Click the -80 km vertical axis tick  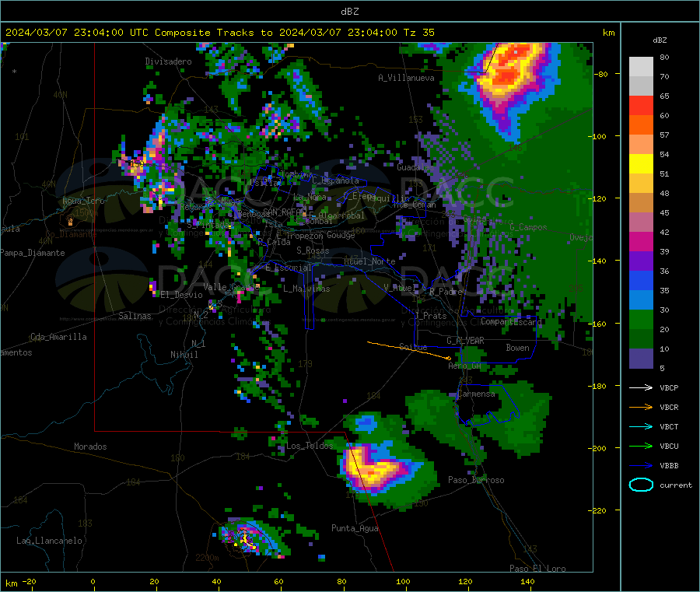pyautogui.click(x=600, y=74)
